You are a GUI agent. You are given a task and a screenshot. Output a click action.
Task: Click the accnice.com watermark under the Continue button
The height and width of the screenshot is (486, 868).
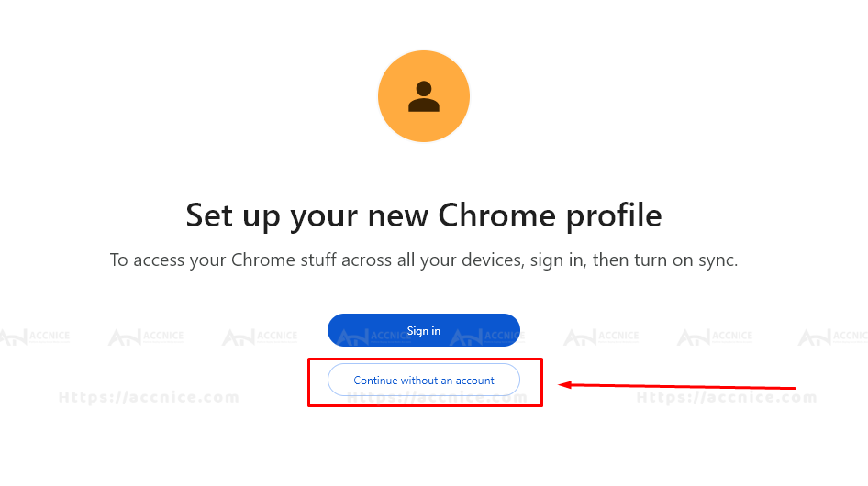[x=437, y=397]
